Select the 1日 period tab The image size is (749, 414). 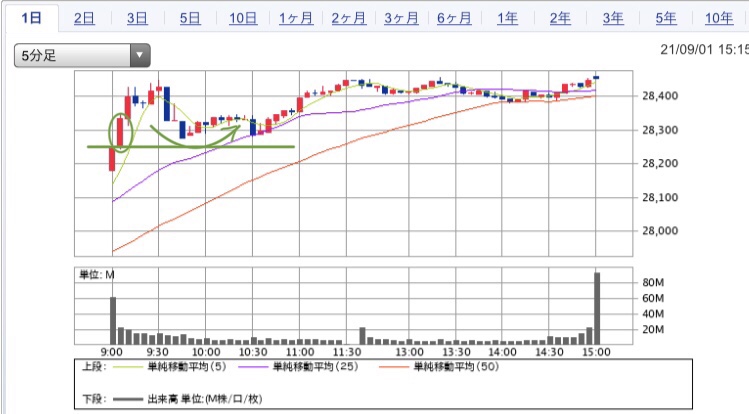[x=32, y=18]
